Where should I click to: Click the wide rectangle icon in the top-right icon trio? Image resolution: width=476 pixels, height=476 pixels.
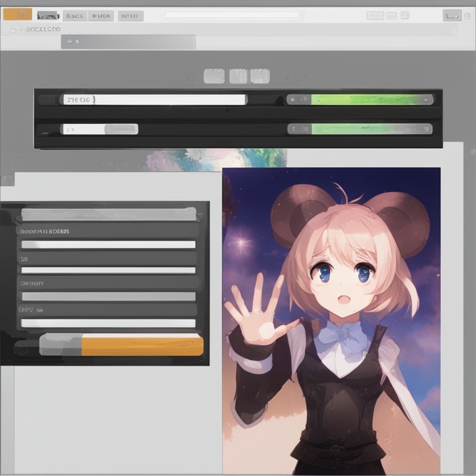(376, 15)
